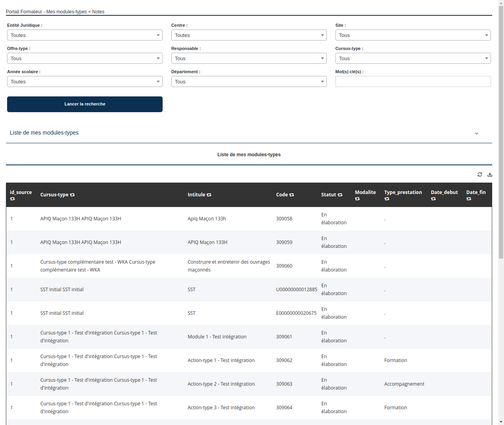This screenshot has height=425, width=504.
Task: Sort the table by Intitule column
Action: tap(209, 194)
